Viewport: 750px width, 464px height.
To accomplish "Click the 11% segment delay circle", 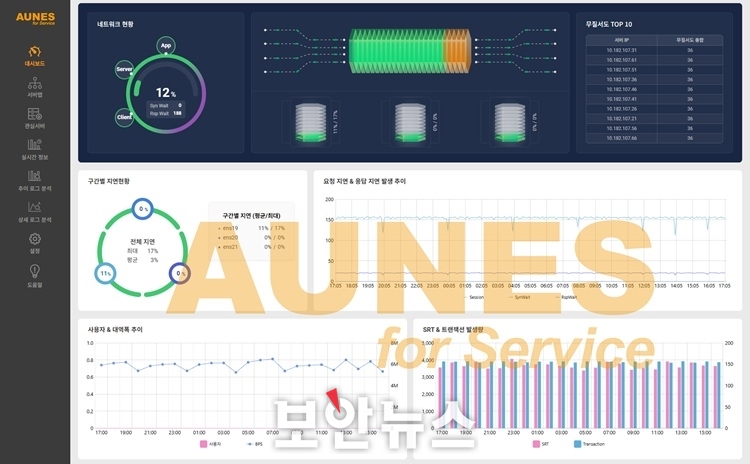I will click(x=105, y=272).
